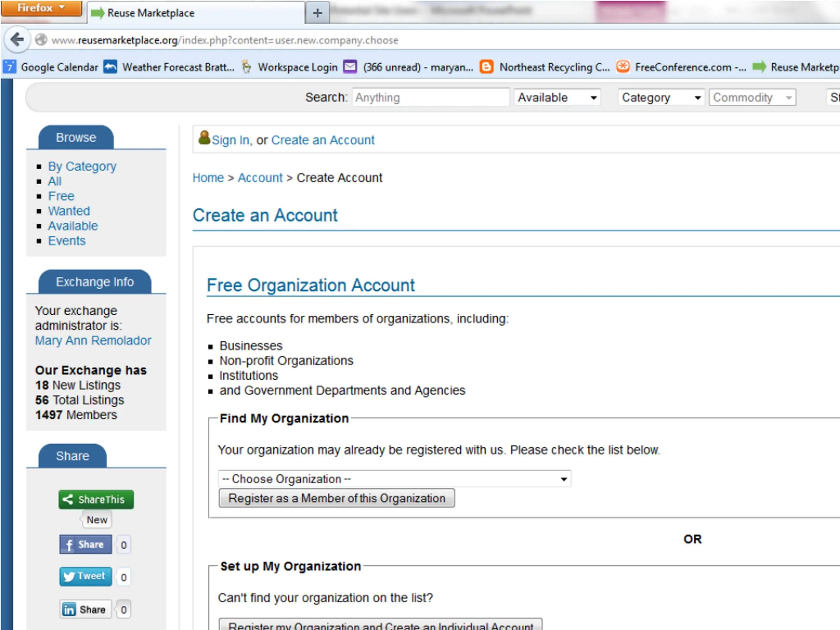The width and height of the screenshot is (840, 630).
Task: Click the Create an Account link
Action: 323,140
